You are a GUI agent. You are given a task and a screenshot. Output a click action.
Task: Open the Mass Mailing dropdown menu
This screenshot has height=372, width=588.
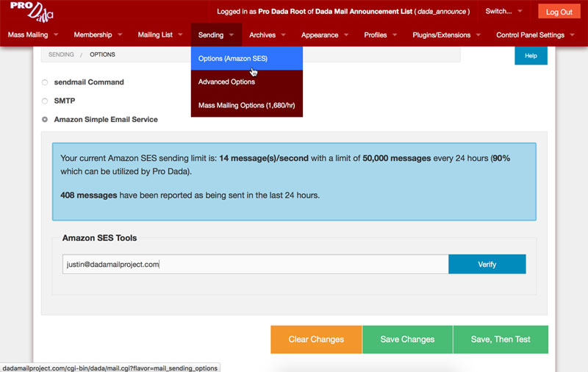click(32, 35)
